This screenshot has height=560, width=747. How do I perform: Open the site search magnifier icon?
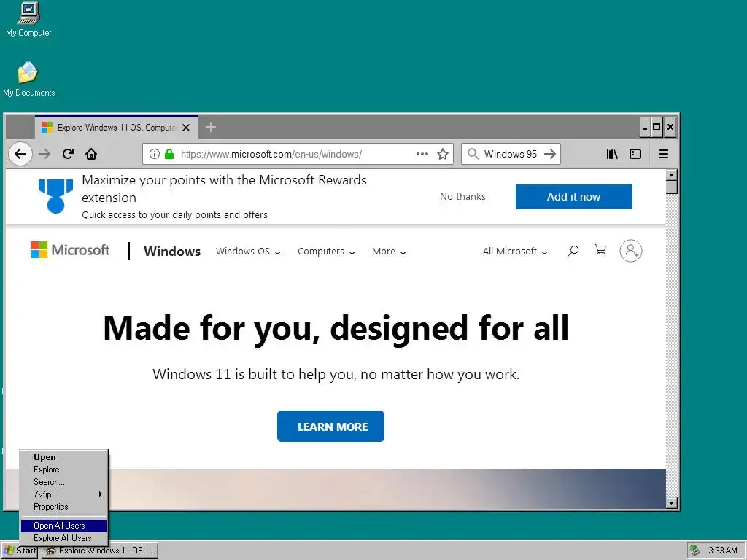[x=573, y=251]
